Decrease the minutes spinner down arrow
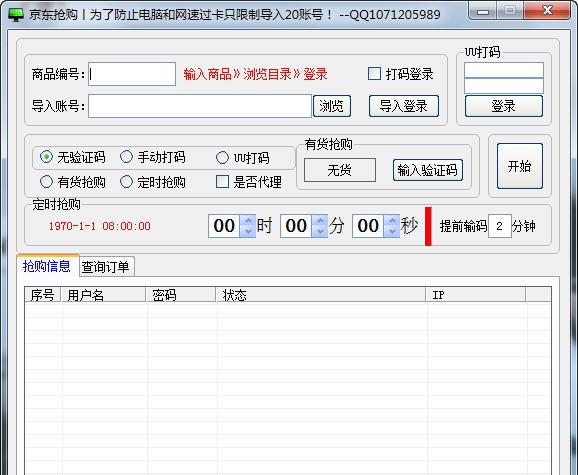This screenshot has width=578, height=475. click(x=320, y=232)
